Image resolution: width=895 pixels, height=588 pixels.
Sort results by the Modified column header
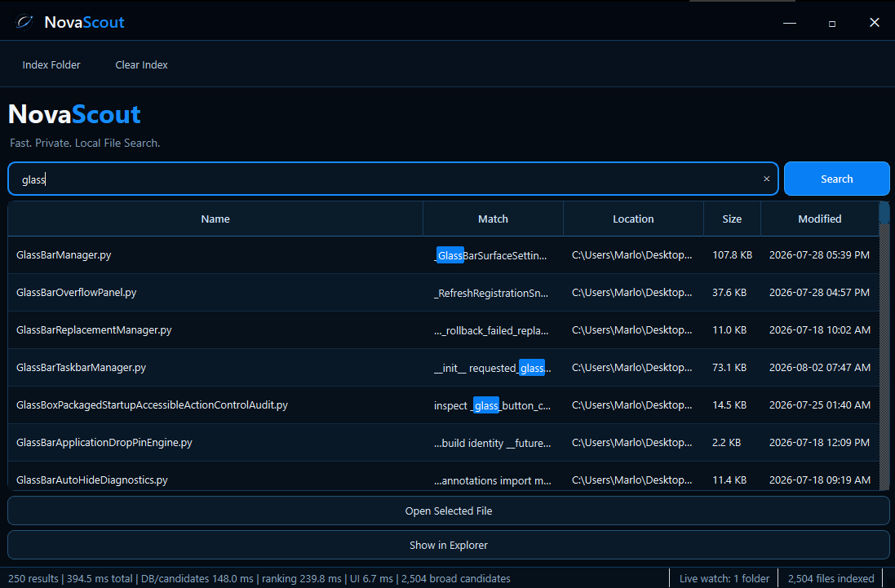click(x=820, y=219)
